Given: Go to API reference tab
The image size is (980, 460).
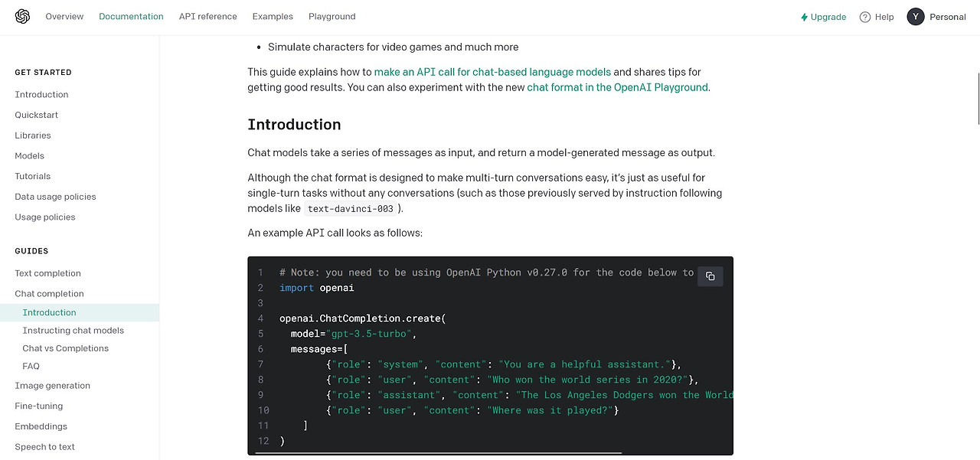Looking at the screenshot, I should pyautogui.click(x=208, y=17).
